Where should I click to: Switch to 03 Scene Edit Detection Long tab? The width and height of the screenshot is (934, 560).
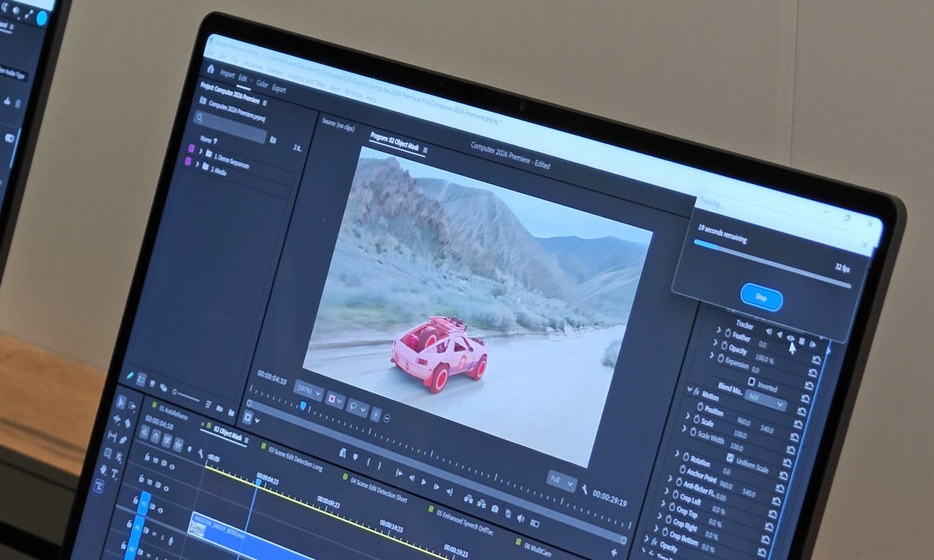pyautogui.click(x=295, y=459)
